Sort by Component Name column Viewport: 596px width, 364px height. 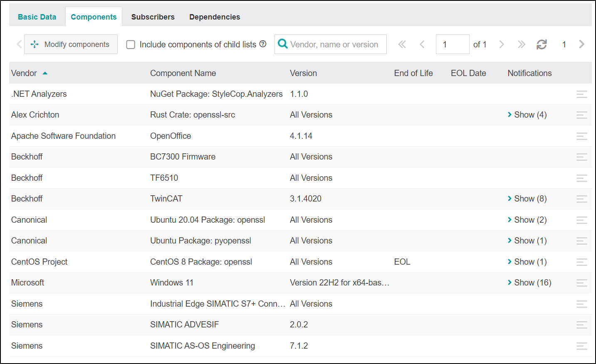pyautogui.click(x=183, y=73)
